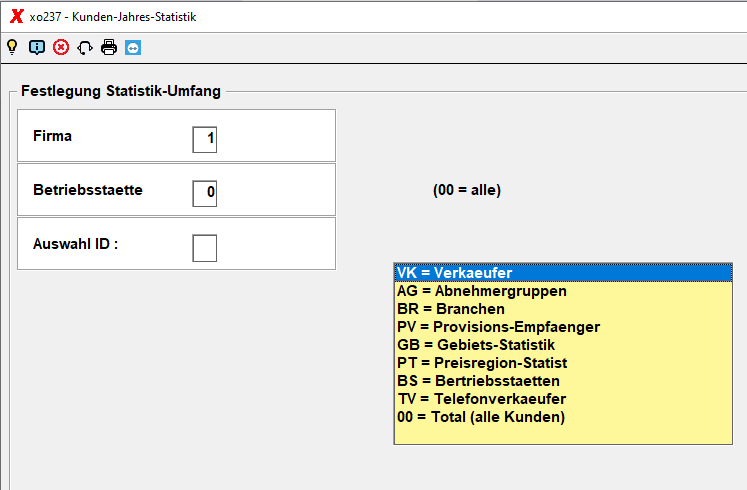Viewport: 747px width, 490px height.
Task: Click the red X application logo
Action: pyautogui.click(x=17, y=16)
